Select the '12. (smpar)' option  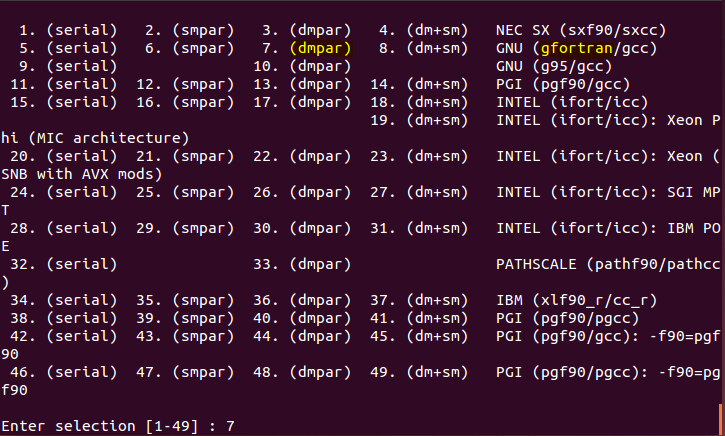pos(185,85)
